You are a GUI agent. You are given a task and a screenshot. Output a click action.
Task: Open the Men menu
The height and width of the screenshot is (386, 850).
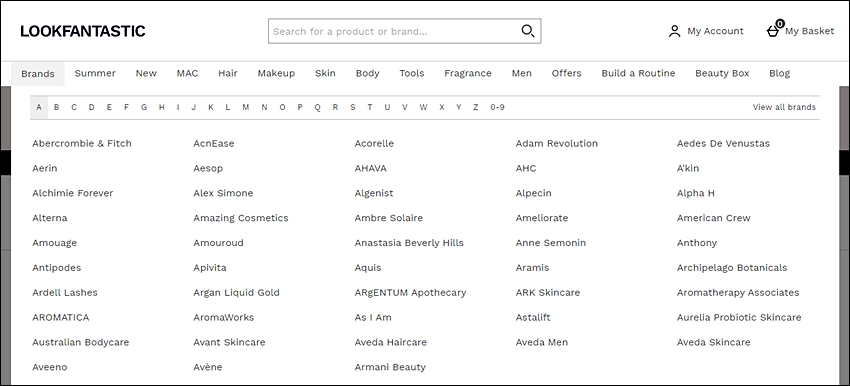(521, 73)
